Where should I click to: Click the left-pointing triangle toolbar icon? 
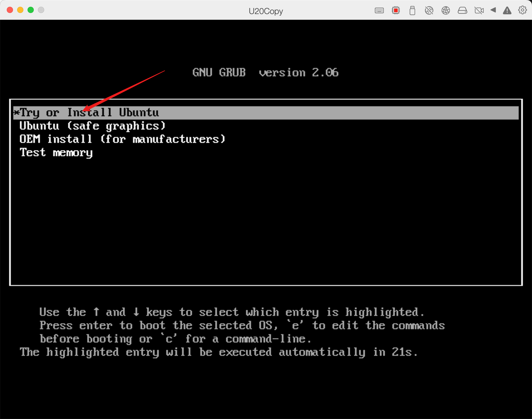(x=493, y=10)
